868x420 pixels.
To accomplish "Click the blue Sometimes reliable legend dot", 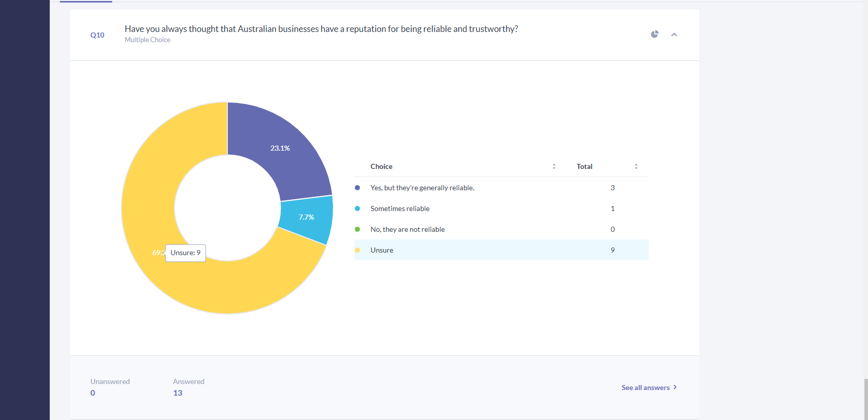I will pyautogui.click(x=357, y=208).
